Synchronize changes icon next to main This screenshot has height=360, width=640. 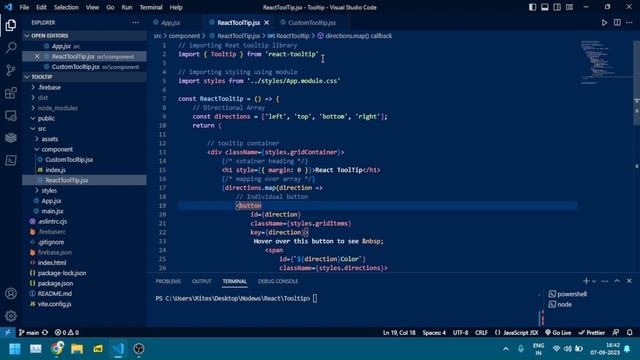(x=45, y=332)
